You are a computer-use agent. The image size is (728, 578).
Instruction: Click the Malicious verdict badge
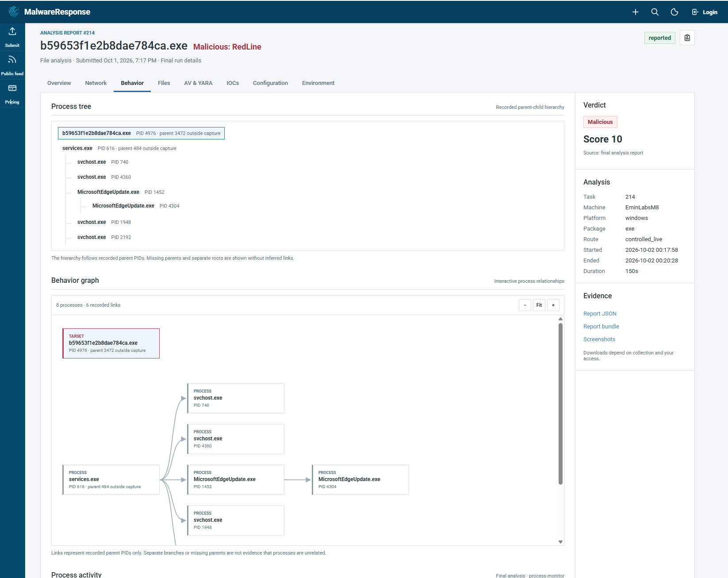600,122
